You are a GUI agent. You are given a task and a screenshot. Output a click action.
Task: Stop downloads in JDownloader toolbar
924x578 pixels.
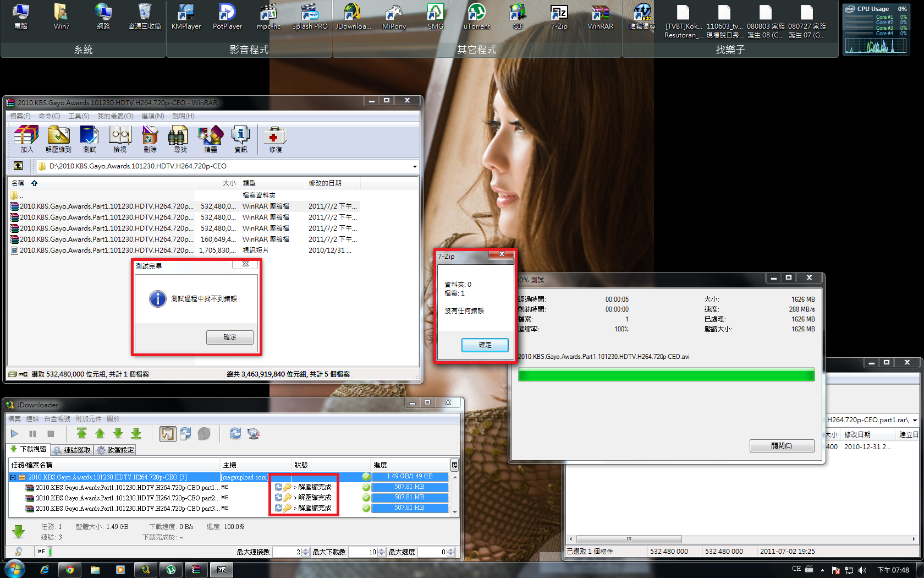tap(51, 434)
